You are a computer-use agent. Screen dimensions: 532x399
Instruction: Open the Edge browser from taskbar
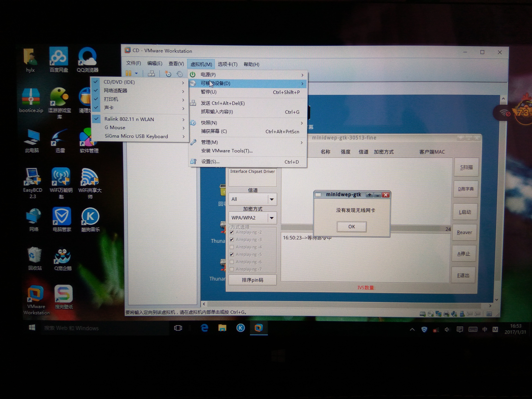point(204,328)
